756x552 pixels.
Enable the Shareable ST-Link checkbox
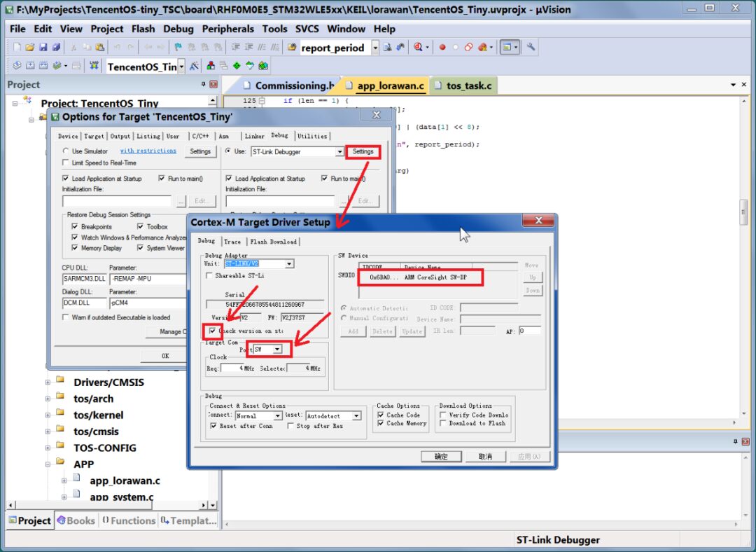click(209, 275)
